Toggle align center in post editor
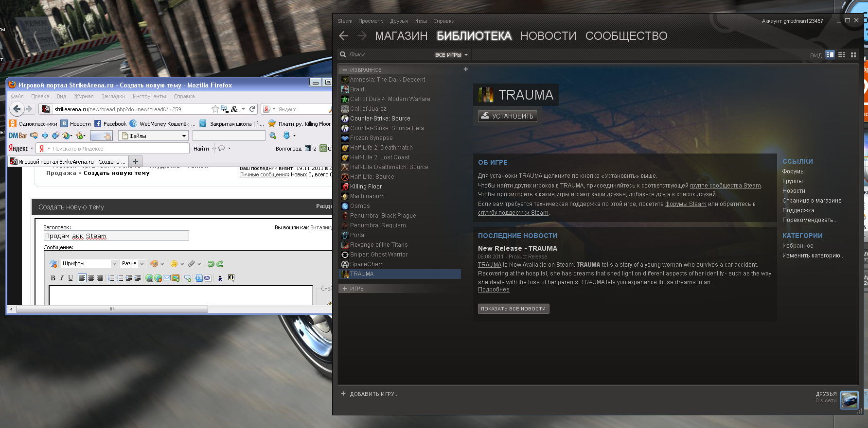 pos(91,278)
